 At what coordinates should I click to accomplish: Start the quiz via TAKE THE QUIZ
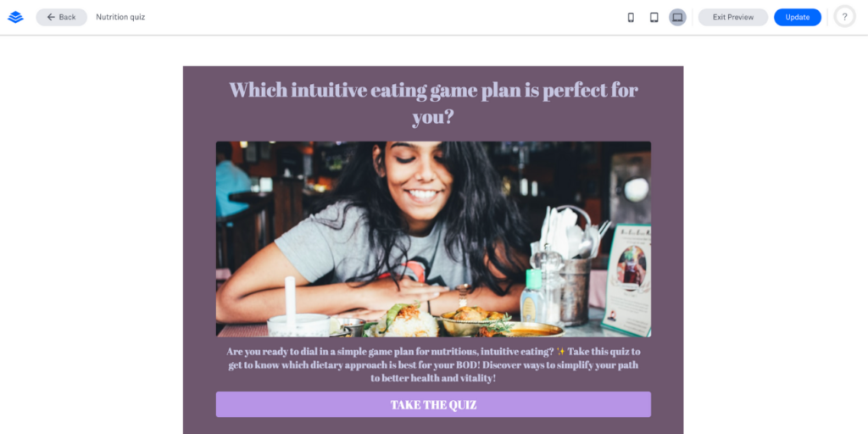433,404
